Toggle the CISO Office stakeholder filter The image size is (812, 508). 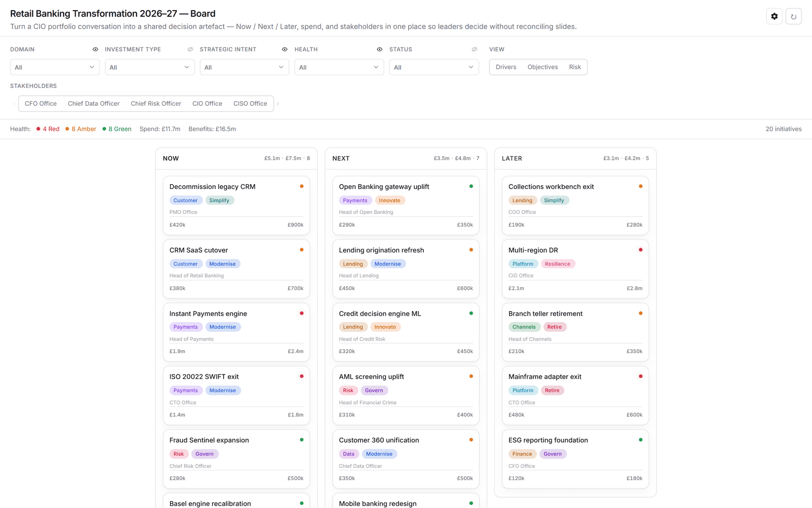tap(250, 104)
